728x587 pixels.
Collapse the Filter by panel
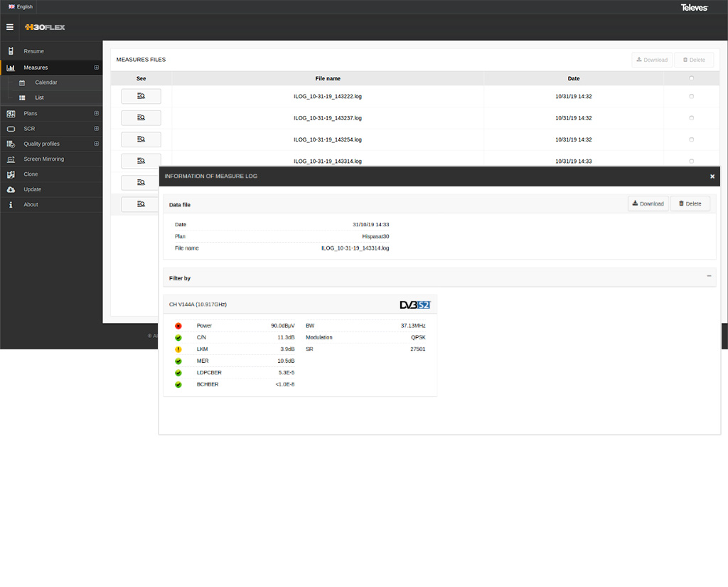pos(709,276)
